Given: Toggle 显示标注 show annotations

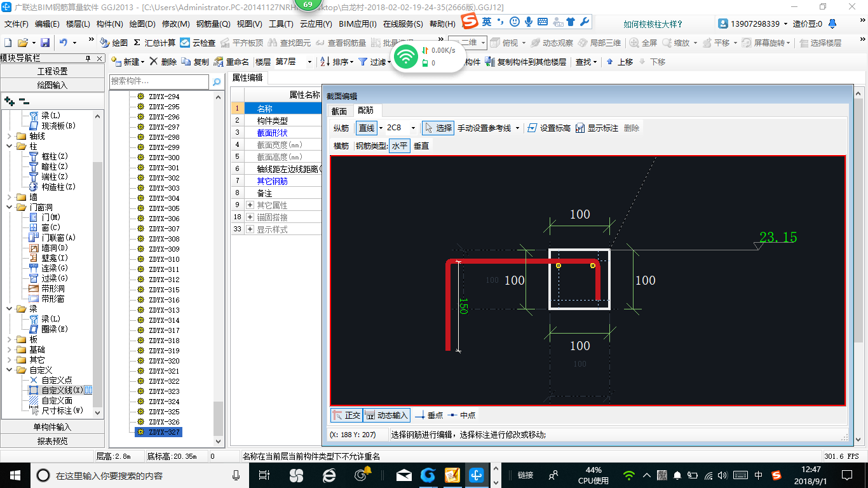Looking at the screenshot, I should (597, 128).
